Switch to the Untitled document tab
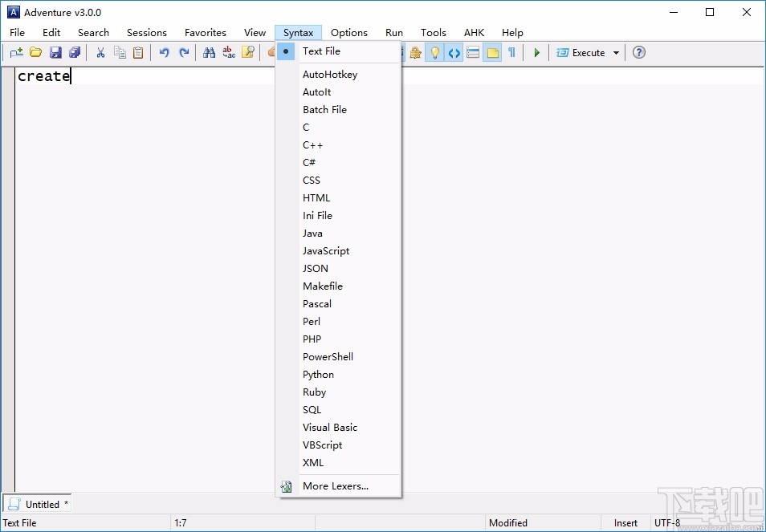Viewport: 766px width, 532px height. tap(38, 504)
